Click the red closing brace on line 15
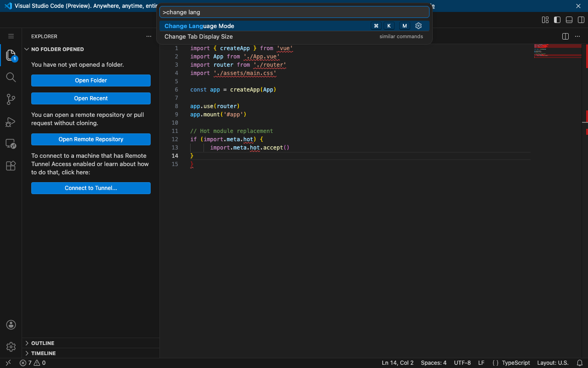The width and height of the screenshot is (588, 368). click(192, 164)
